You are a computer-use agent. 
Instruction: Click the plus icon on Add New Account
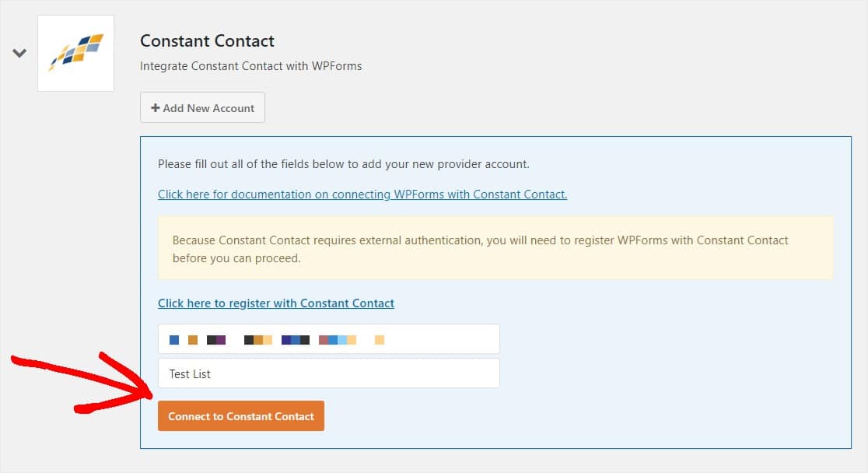pyautogui.click(x=155, y=108)
